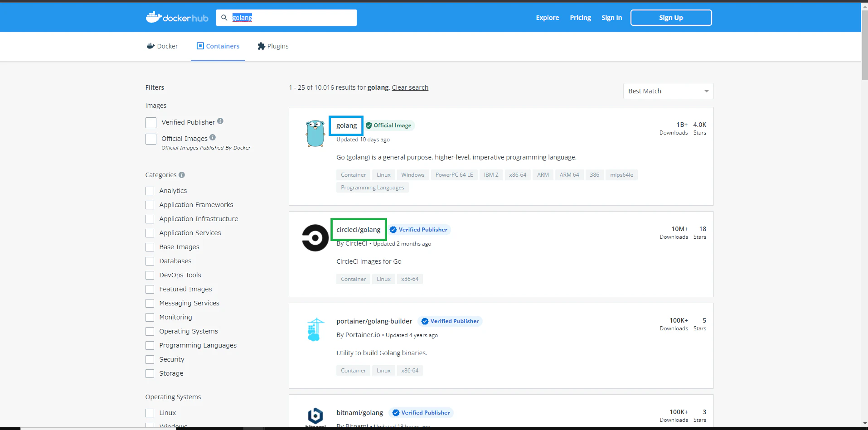868x430 pixels.
Task: Open the portainer/golang-builder result
Action: click(x=374, y=321)
